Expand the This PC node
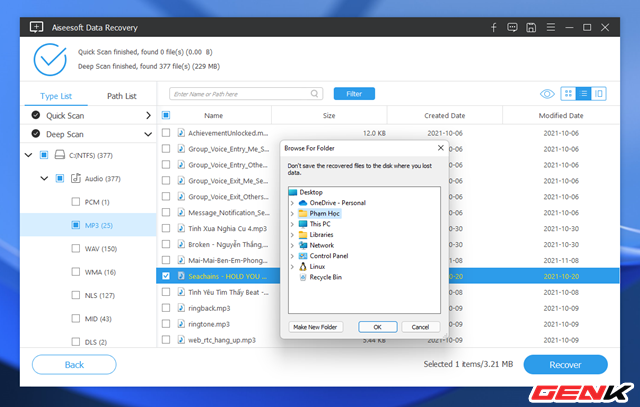The width and height of the screenshot is (640, 407). click(x=292, y=224)
